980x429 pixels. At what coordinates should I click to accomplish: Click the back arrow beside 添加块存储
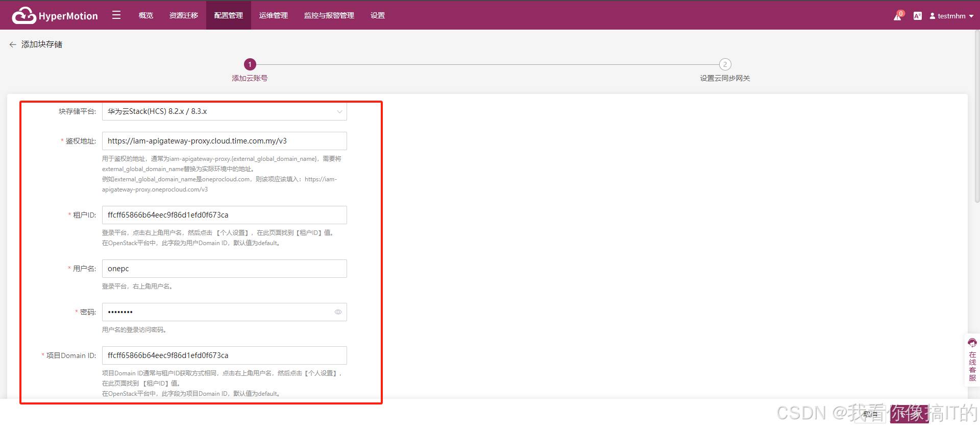(x=13, y=44)
